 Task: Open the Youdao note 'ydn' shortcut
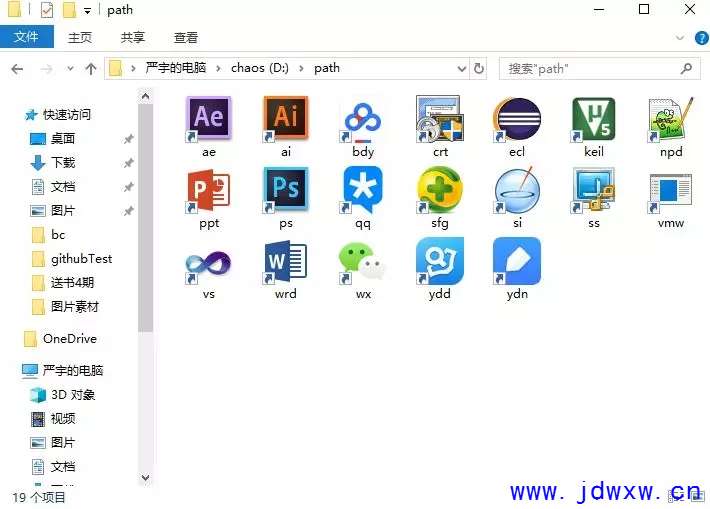[x=517, y=269]
